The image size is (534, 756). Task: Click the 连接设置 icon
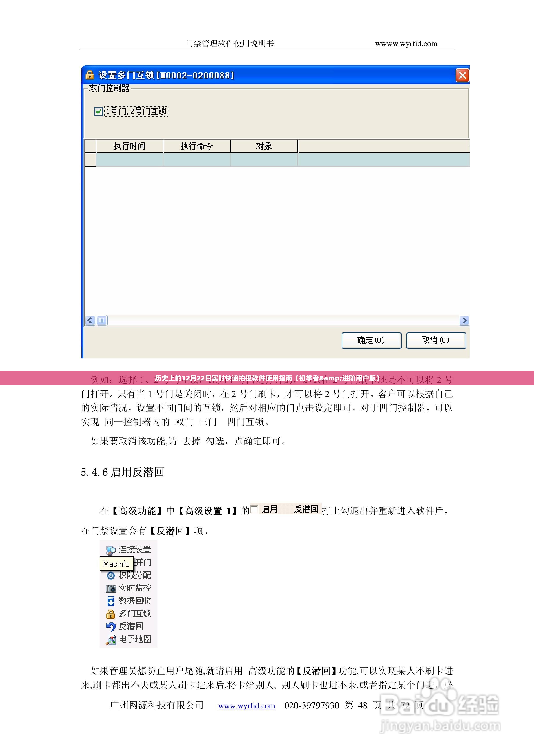point(111,550)
